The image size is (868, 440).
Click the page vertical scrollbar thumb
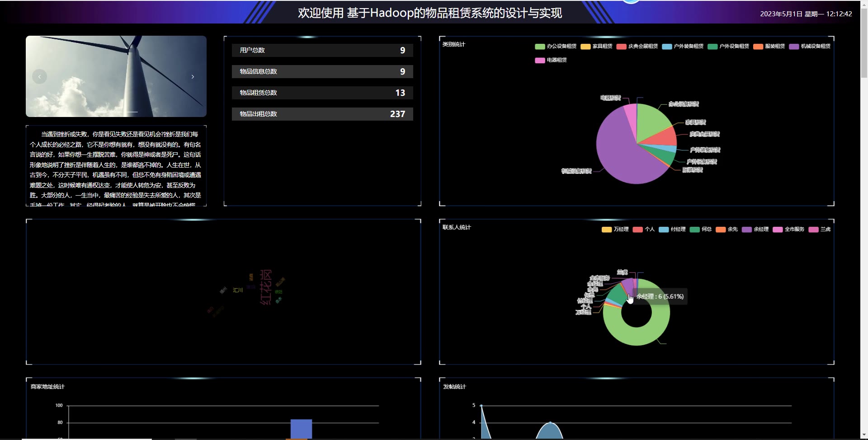864,43
